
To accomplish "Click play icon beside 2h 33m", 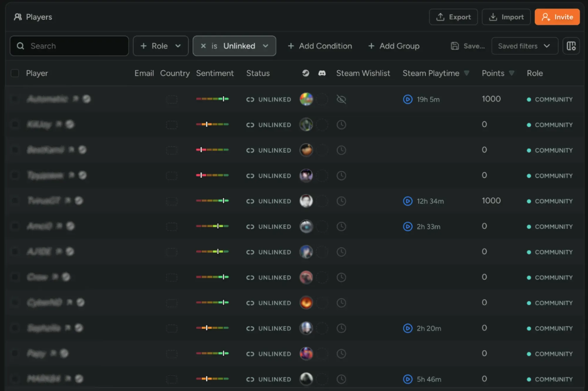I will pyautogui.click(x=408, y=226).
